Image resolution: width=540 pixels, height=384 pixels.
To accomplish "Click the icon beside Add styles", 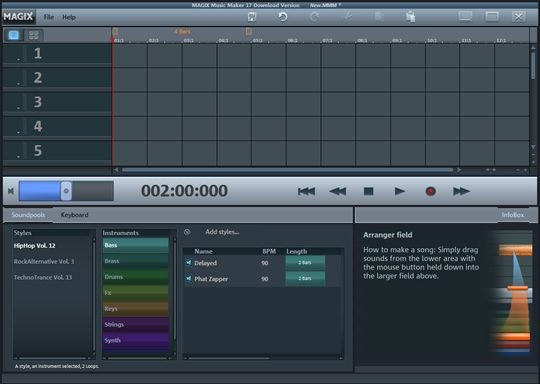I will click(x=187, y=232).
